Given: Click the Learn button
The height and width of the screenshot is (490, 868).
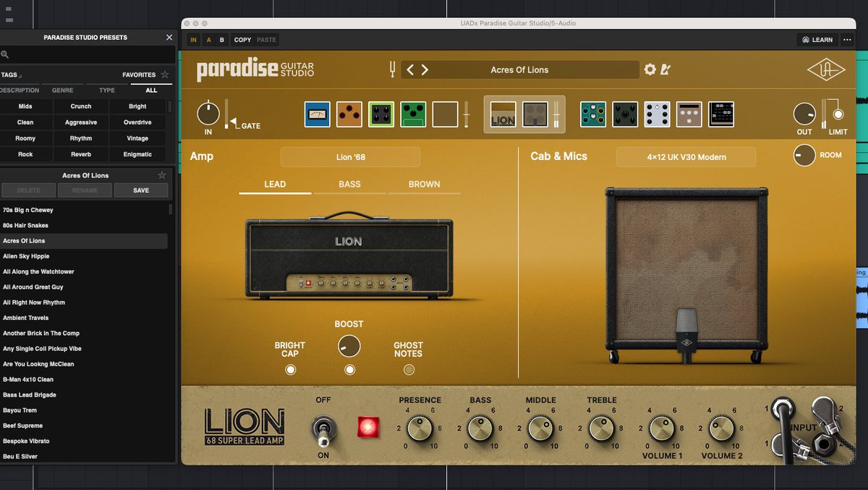Looking at the screenshot, I should [x=817, y=40].
